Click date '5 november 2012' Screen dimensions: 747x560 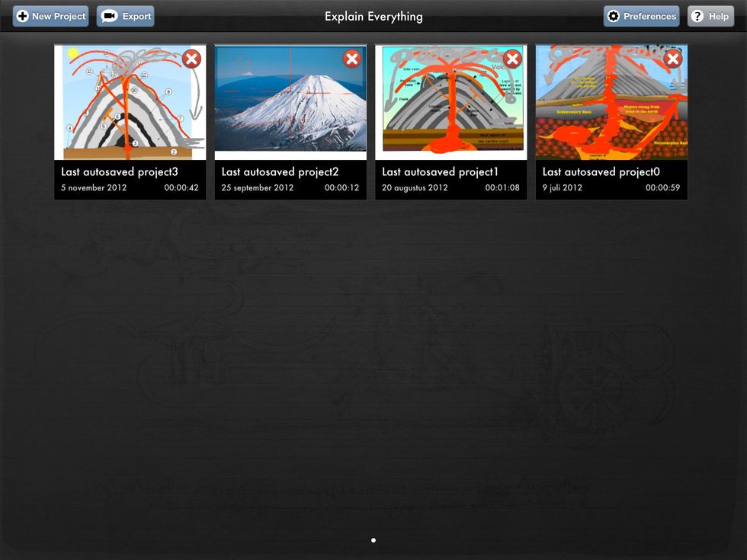click(x=94, y=187)
